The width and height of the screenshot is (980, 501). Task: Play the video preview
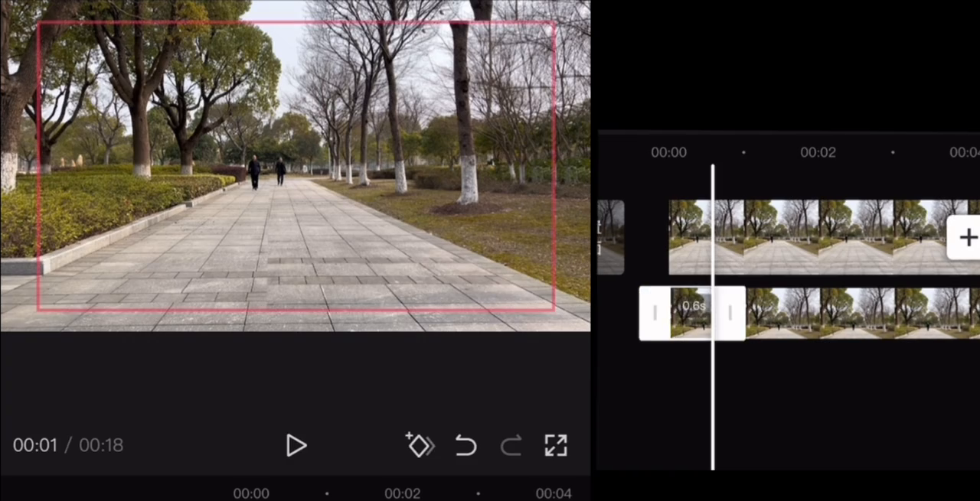[296, 445]
